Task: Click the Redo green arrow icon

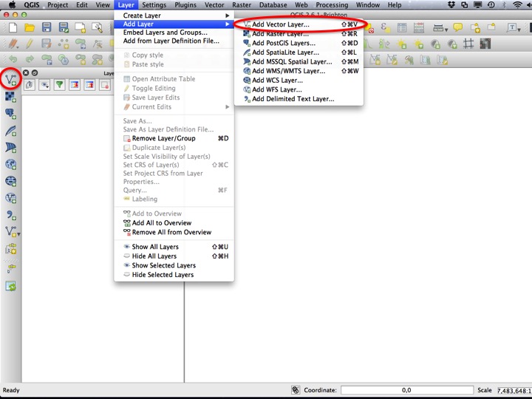Action: coord(30,59)
